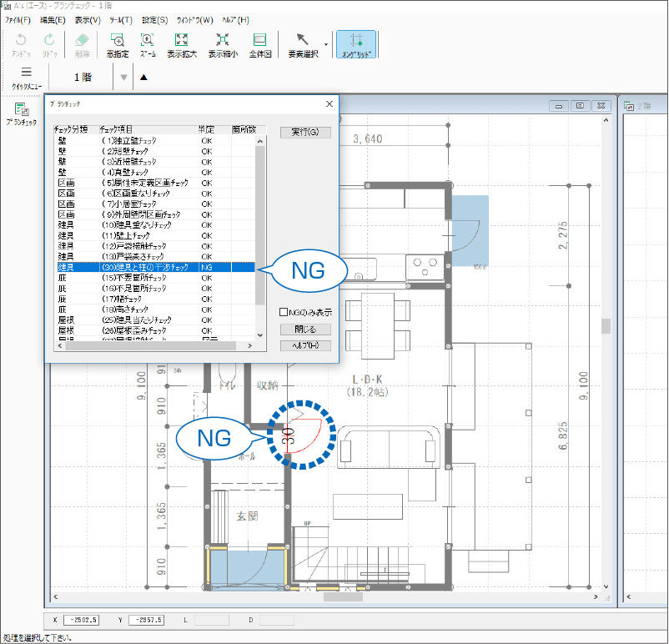Maximize the 1階 drawing child window
Viewport: 669px width, 644px height.
click(x=580, y=106)
